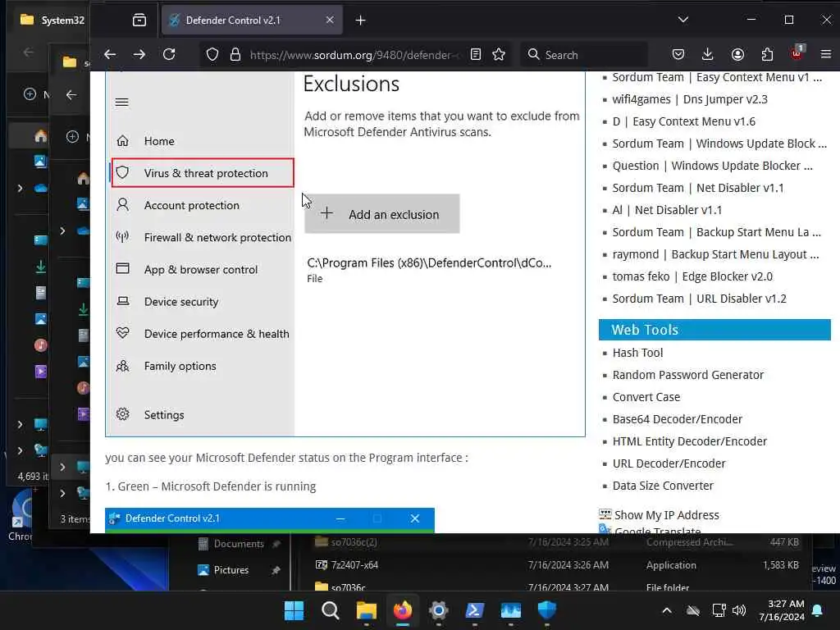Open D | Easy Context Menu v1.6 link
This screenshot has height=630, width=840.
click(x=683, y=121)
